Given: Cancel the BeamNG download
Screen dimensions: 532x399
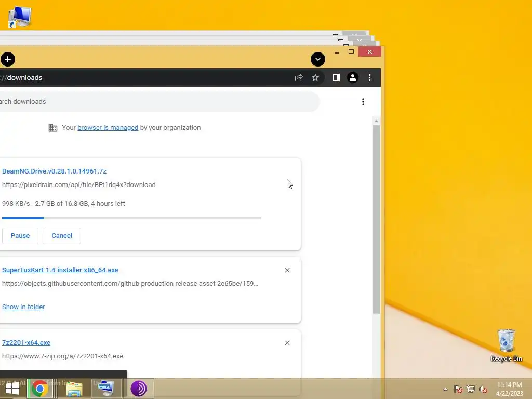Looking at the screenshot, I should [x=62, y=235].
